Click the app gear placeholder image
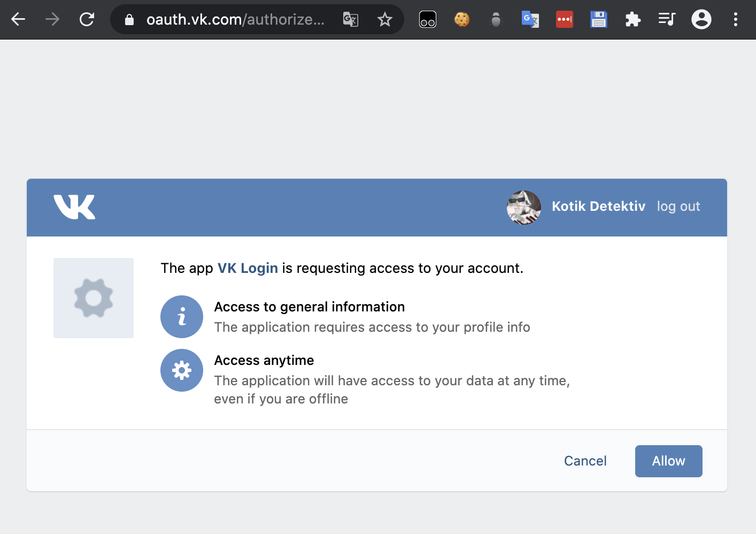This screenshot has width=756, height=534. click(94, 298)
